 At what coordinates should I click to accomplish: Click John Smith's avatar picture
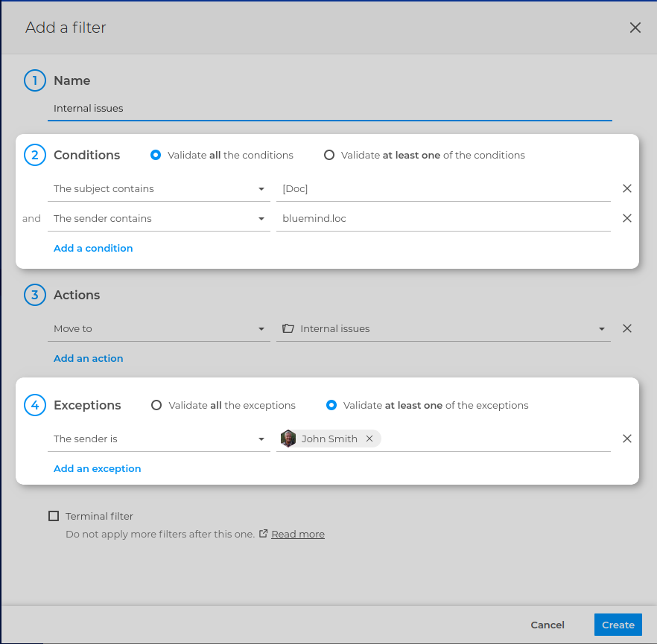click(x=288, y=439)
